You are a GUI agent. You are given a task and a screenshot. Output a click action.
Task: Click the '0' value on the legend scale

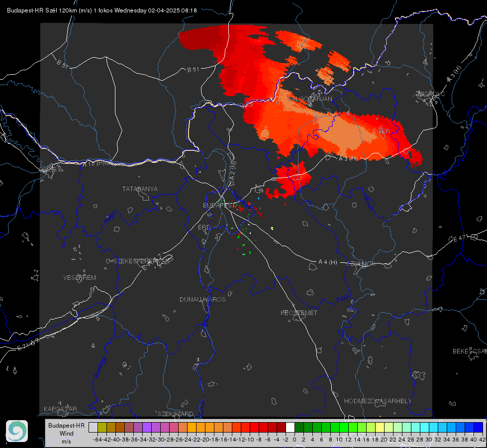point(294,440)
